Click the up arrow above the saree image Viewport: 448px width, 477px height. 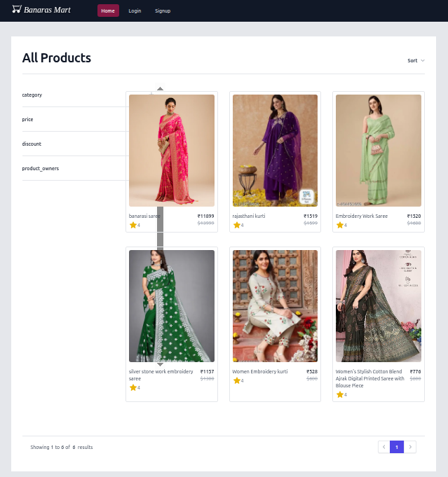pyautogui.click(x=160, y=89)
